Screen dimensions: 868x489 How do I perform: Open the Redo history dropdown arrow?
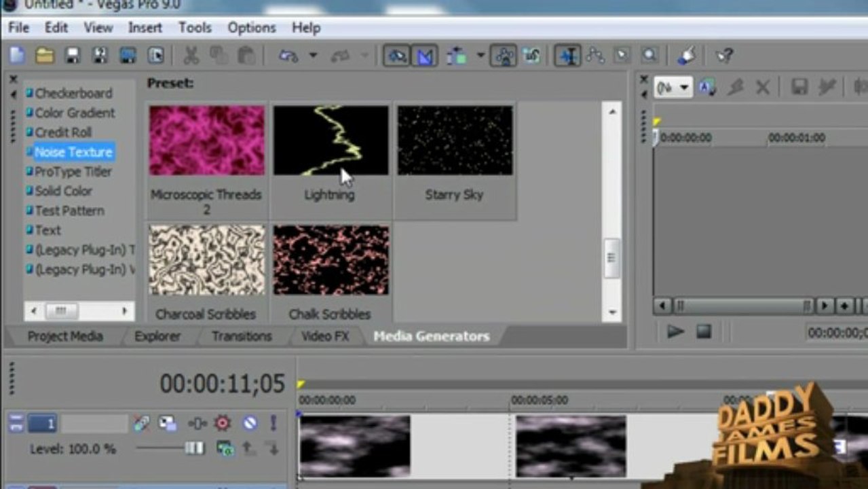click(365, 56)
